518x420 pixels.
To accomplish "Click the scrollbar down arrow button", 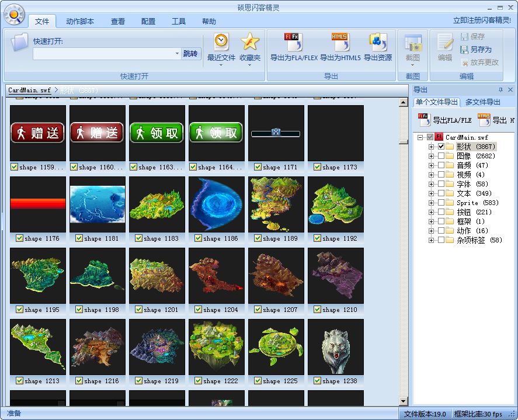I will [x=403, y=401].
